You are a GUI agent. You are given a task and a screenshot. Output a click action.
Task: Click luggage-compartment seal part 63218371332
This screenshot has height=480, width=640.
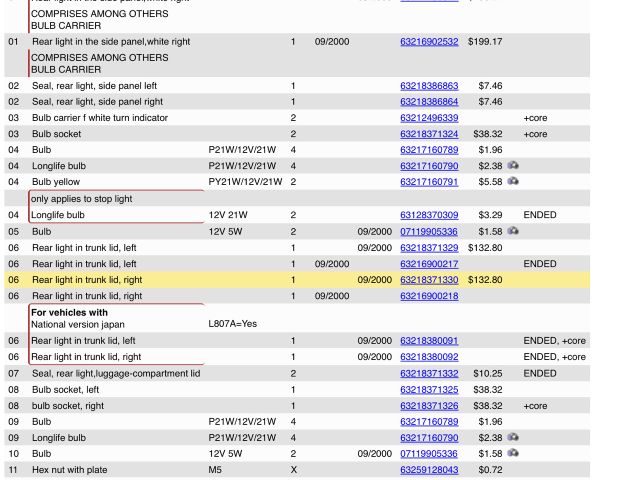[429, 373]
